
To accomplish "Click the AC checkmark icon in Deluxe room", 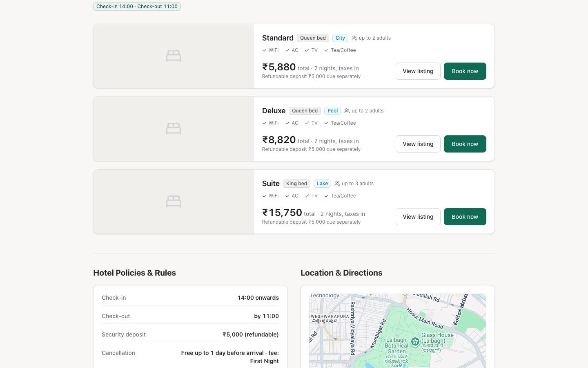I will coord(287,123).
